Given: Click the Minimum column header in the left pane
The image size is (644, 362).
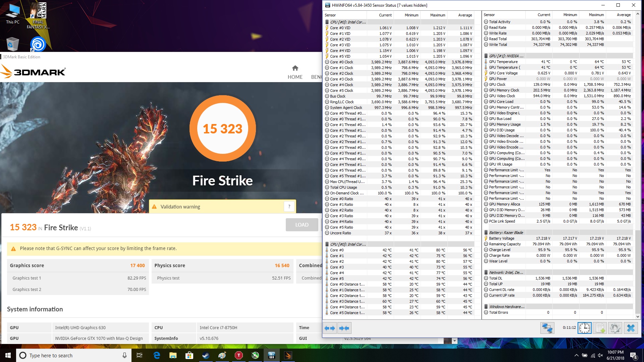Looking at the screenshot, I should coord(407,15).
